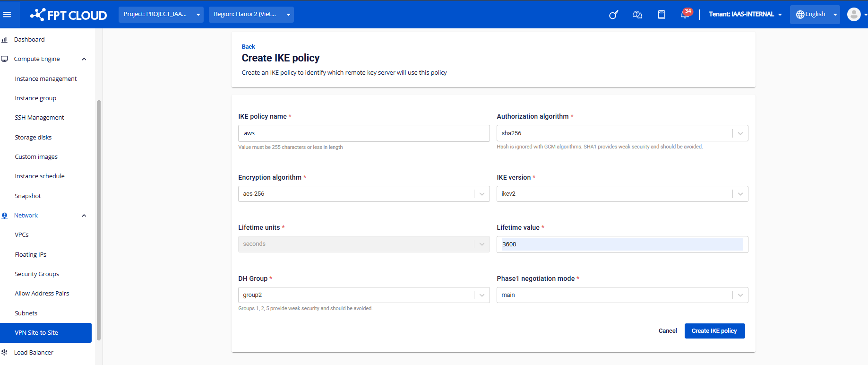
Task: Click Cancel button
Action: [668, 331]
